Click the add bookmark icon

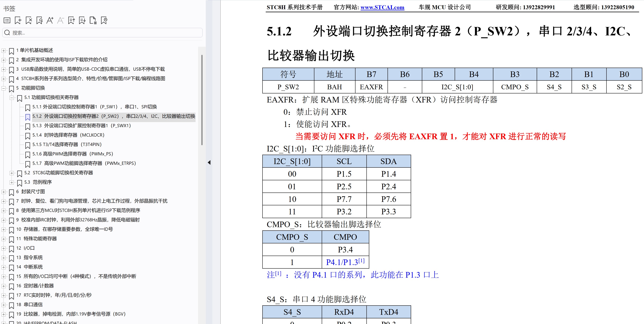click(x=18, y=20)
